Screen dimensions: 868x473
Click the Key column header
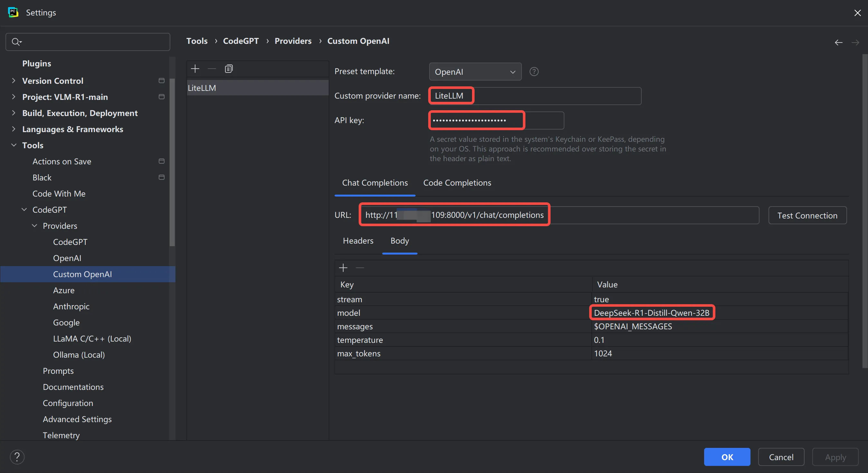pos(463,285)
